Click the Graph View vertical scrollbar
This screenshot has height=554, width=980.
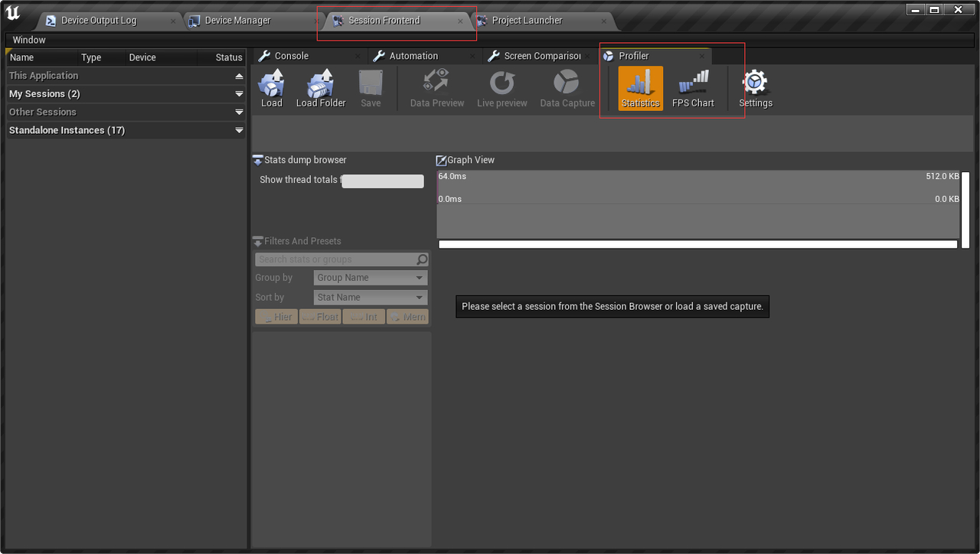[x=965, y=210]
